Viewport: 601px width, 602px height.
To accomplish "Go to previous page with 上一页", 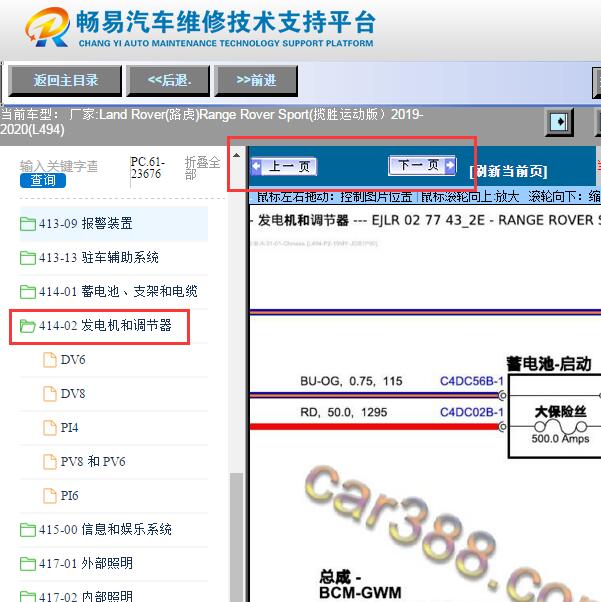I will [x=284, y=167].
